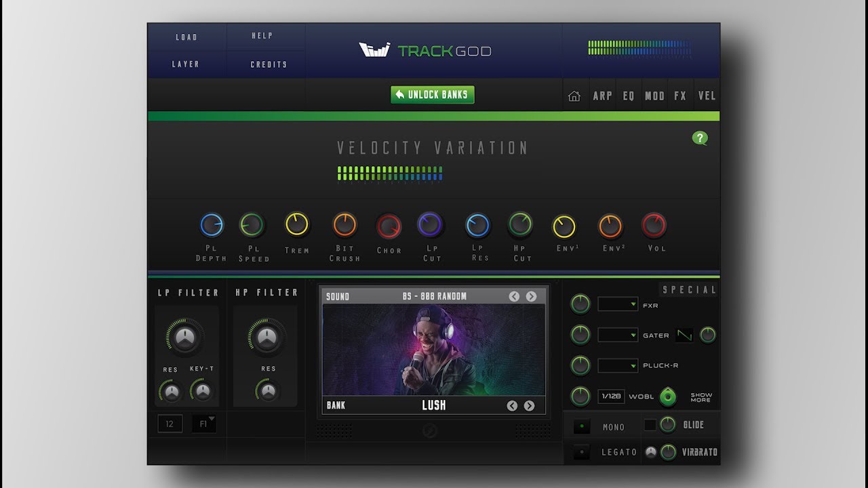Viewport: 868px width, 488px height.
Task: Click the Gater amount knob left of dropdown
Action: [580, 335]
